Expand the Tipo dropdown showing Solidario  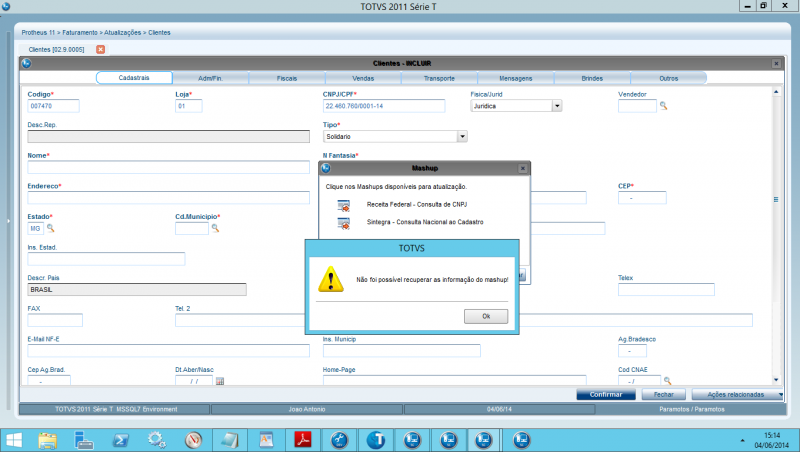pos(462,137)
